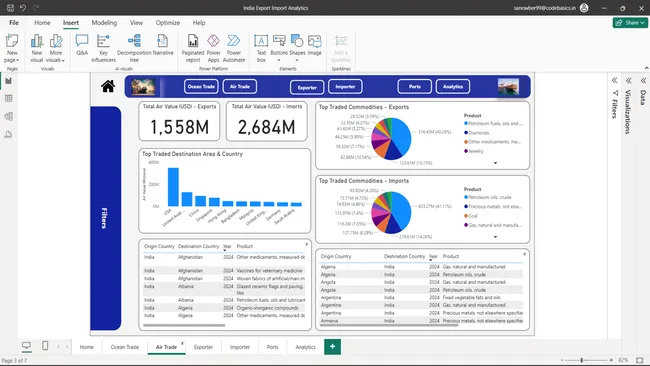650x366 pixels.
Task: Click the Redo arrow icon
Action: coord(36,7)
